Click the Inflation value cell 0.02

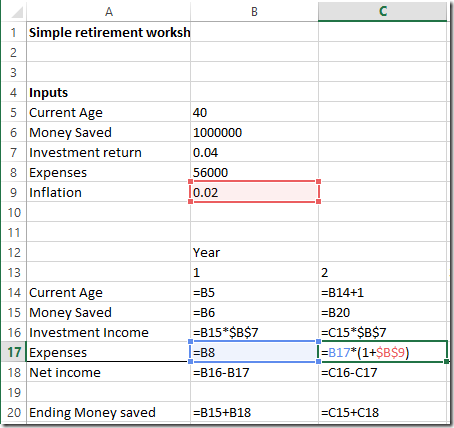tap(254, 192)
